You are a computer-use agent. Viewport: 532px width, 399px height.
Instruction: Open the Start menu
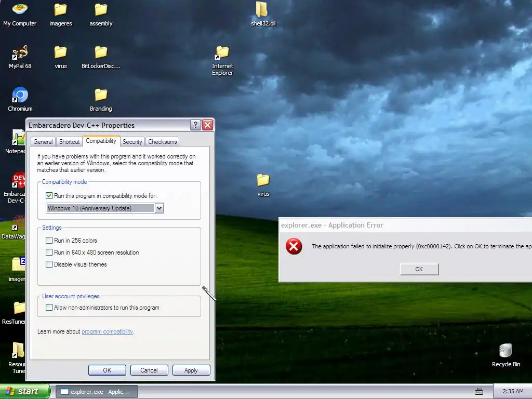pyautogui.click(x=24, y=391)
